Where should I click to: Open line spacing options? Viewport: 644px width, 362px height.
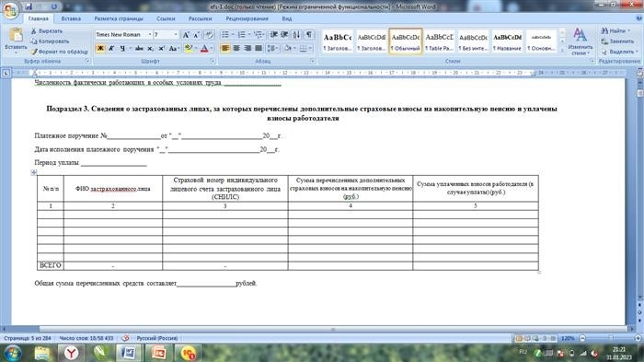pyautogui.click(x=272, y=48)
